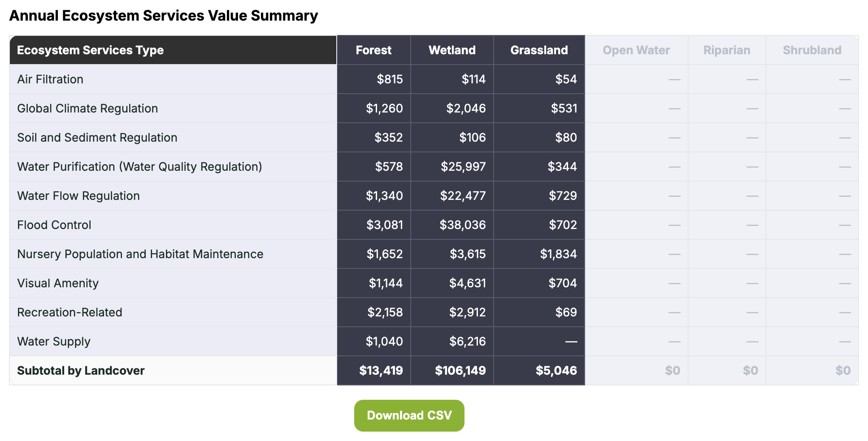Select the Forest column header
Viewport: 868px width, 441px height.
pyautogui.click(x=373, y=50)
